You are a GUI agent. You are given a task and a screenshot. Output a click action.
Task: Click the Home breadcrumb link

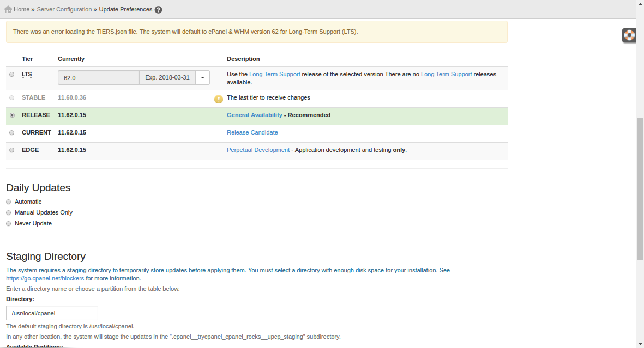(x=22, y=9)
